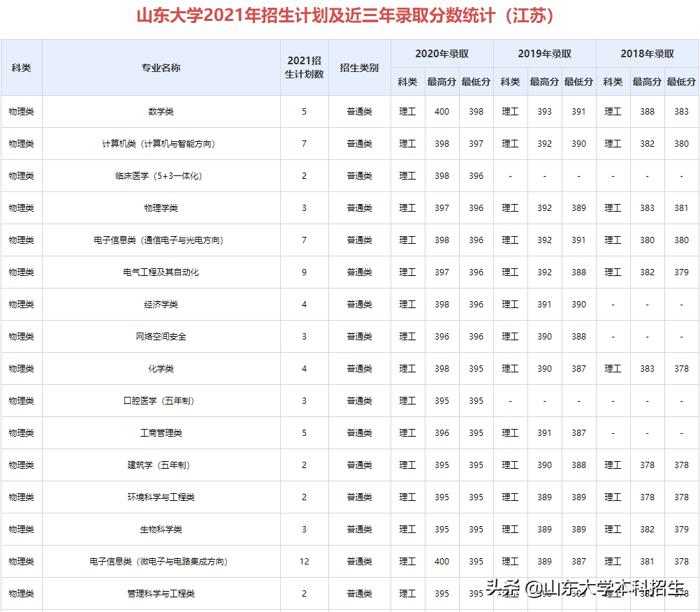Viewport: 700px width, 612px height.
Task: Select the 2021招生计划数 column header
Action: click(x=303, y=67)
